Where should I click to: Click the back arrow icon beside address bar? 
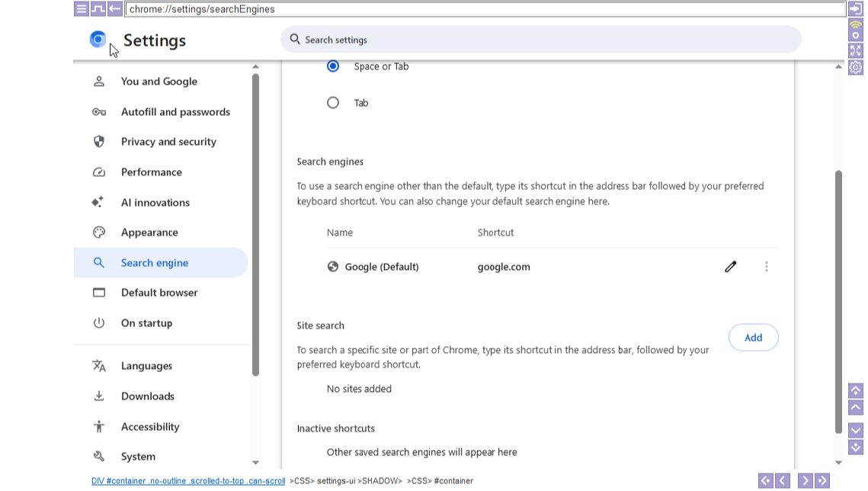point(115,9)
